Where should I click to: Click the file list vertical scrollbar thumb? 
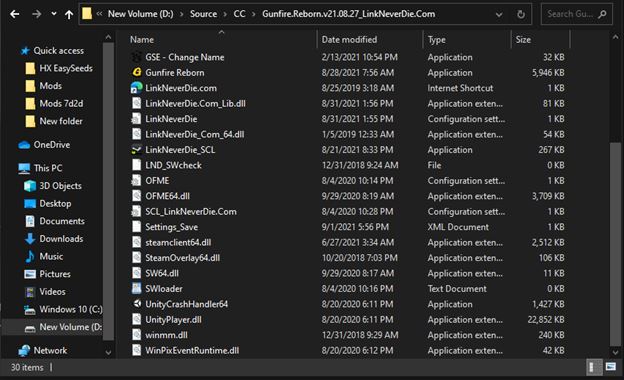(615, 244)
